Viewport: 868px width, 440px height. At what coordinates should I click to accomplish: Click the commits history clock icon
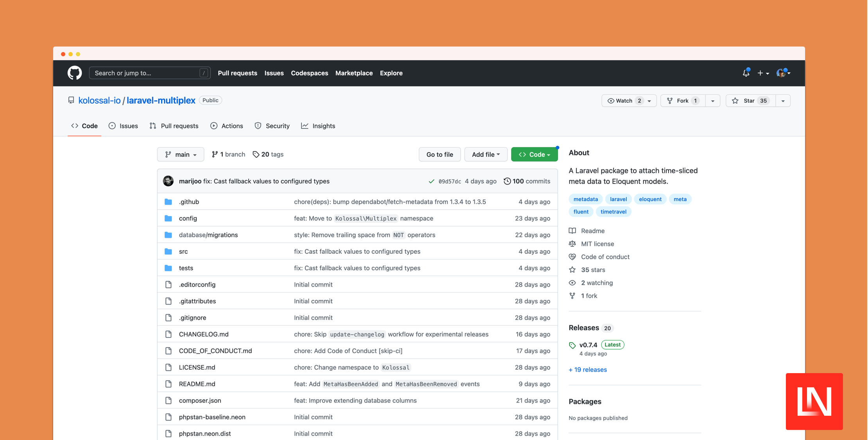pos(507,181)
